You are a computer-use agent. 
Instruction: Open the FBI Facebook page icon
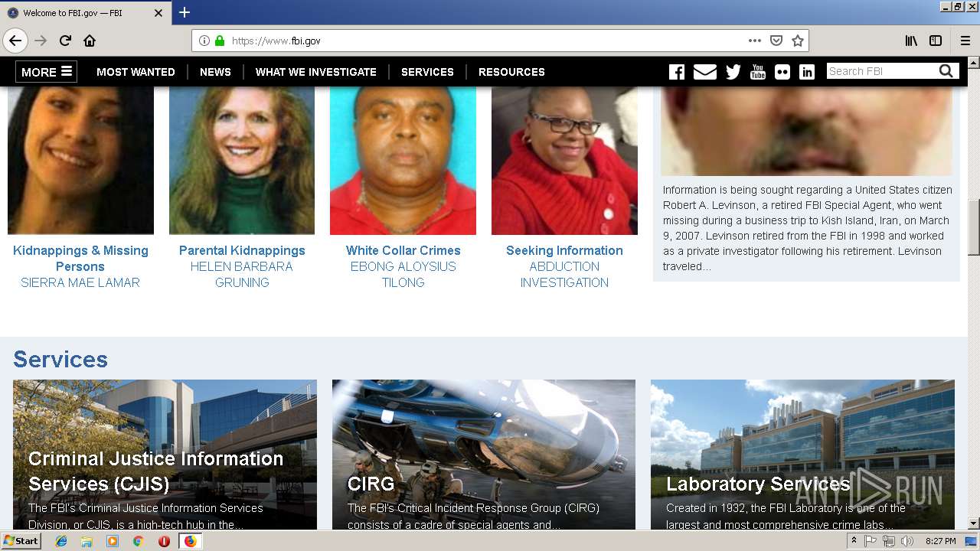[677, 72]
